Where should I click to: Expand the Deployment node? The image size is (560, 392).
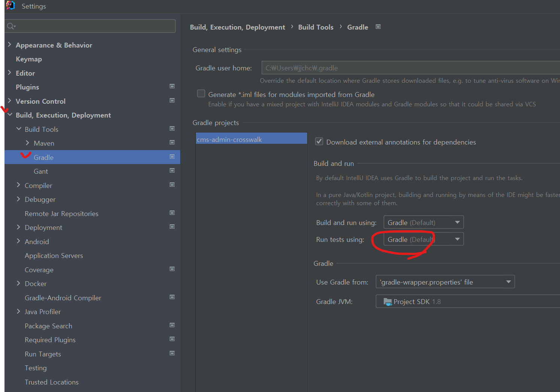click(x=19, y=227)
